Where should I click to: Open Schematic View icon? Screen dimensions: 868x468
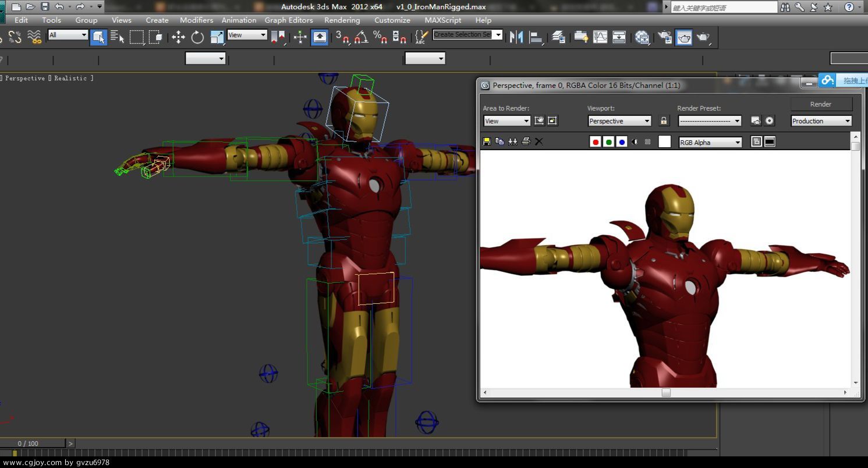(x=619, y=37)
